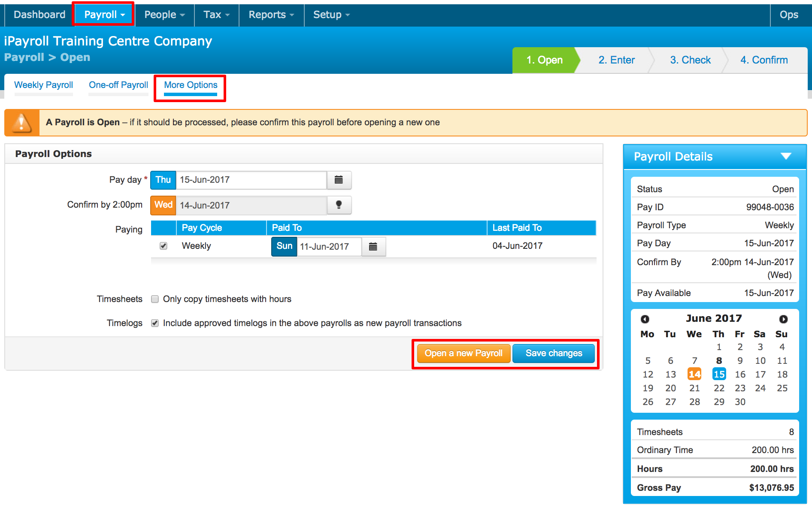The height and width of the screenshot is (508, 812).
Task: Click the Confirm by date field
Action: [251, 205]
